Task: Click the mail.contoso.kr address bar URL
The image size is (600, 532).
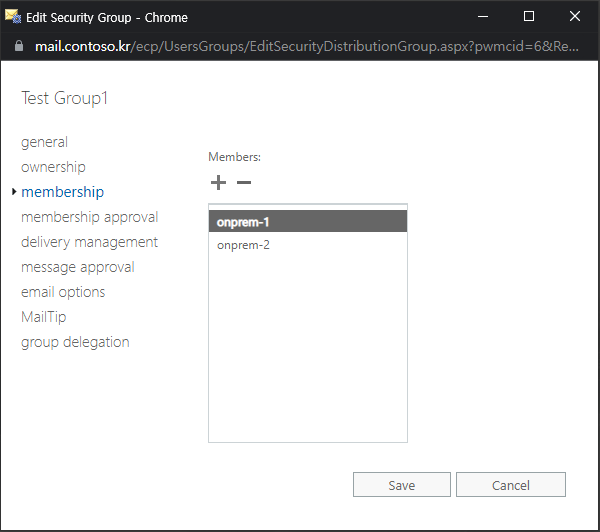Action: pos(306,46)
